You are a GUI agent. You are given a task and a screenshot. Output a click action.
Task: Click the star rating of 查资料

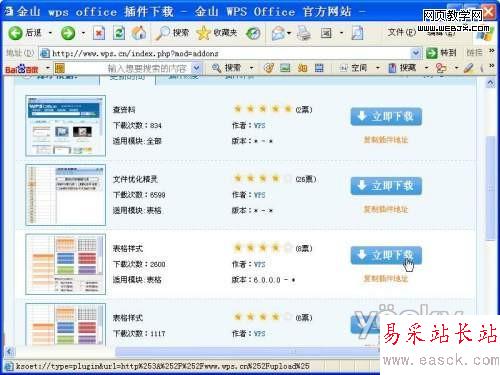[262, 109]
